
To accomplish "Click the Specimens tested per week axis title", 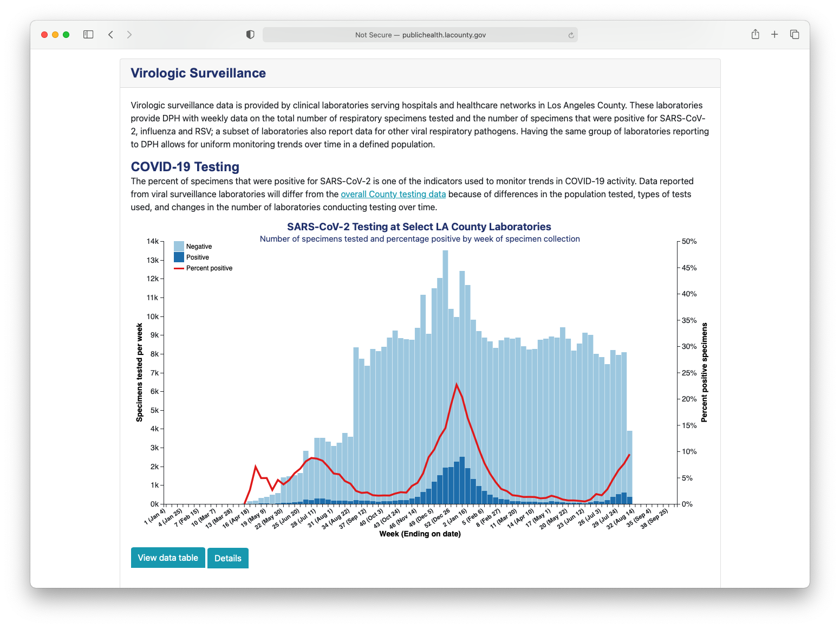I will pyautogui.click(x=139, y=372).
